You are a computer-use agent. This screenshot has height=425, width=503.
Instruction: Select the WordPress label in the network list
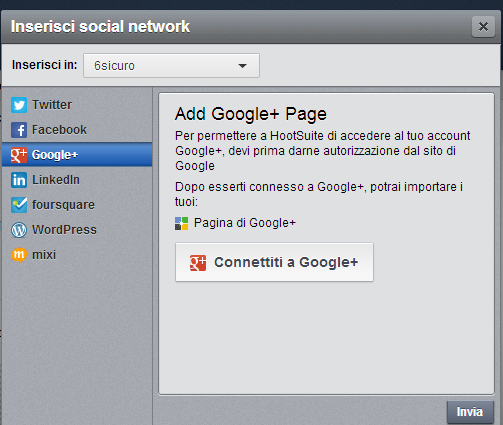[64, 230]
